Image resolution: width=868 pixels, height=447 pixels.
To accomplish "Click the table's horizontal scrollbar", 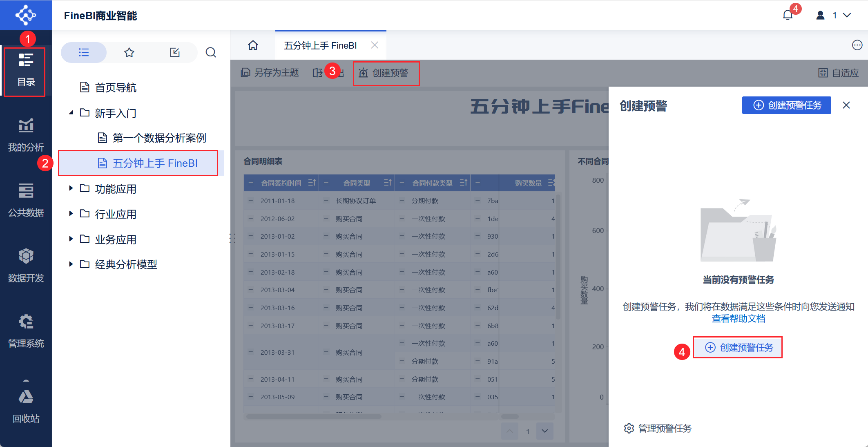I will click(314, 417).
